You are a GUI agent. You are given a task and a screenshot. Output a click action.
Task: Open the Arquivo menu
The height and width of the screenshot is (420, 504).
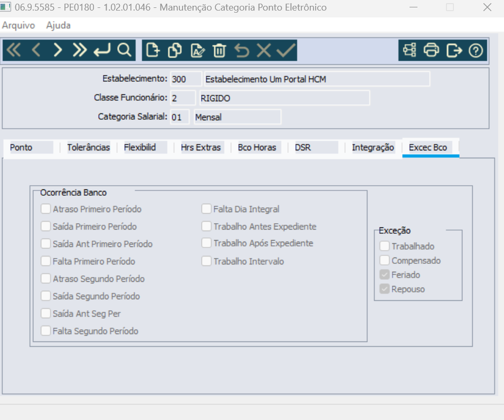18,25
